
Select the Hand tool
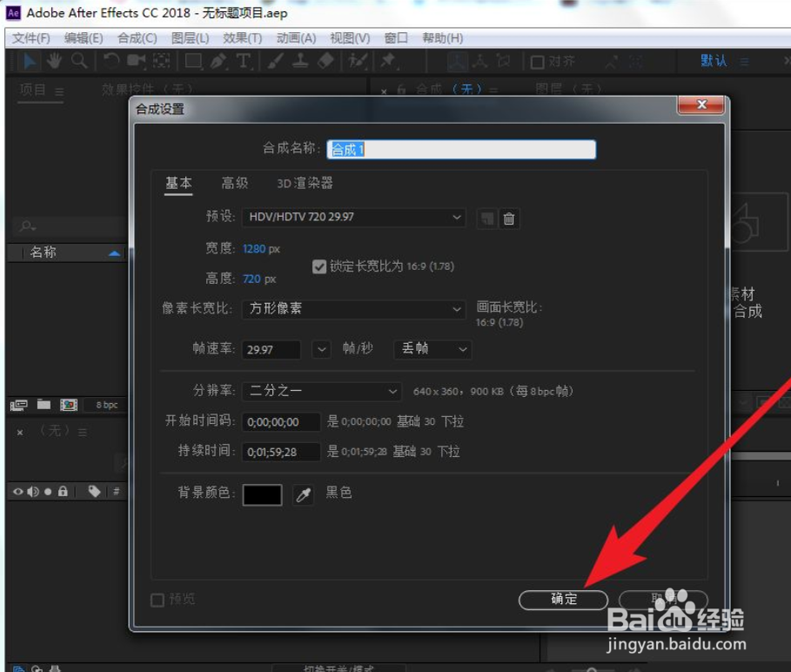[54, 61]
